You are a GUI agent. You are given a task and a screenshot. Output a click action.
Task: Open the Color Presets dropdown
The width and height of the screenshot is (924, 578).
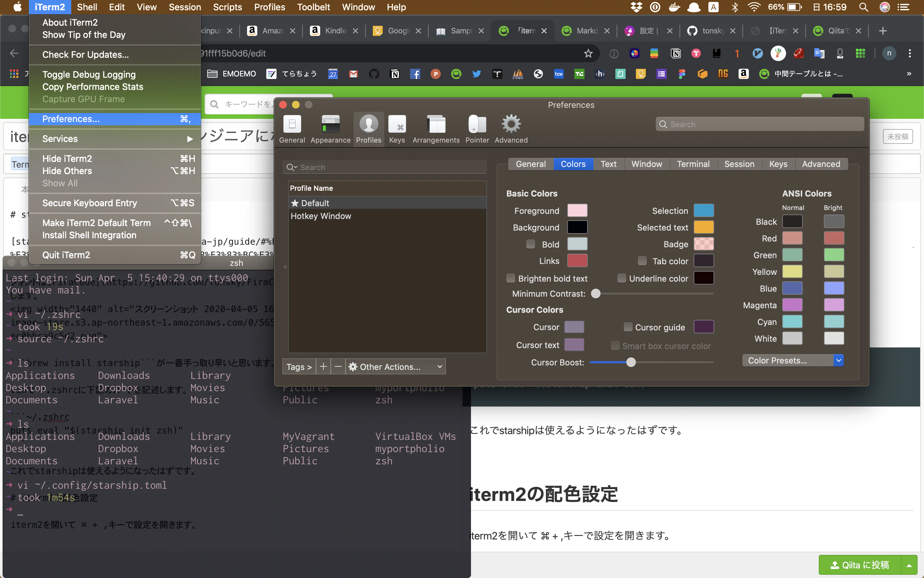[793, 361]
